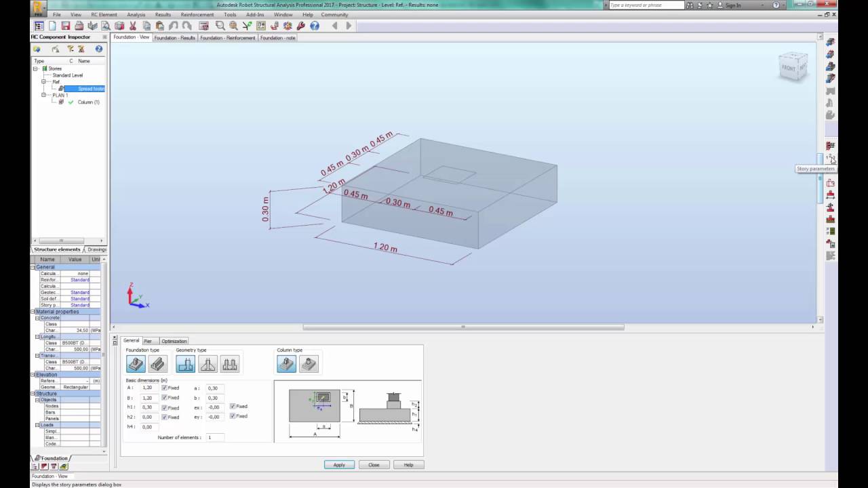Click the help icon in RC Component Inspector
The height and width of the screenshot is (488, 868).
[x=98, y=49]
